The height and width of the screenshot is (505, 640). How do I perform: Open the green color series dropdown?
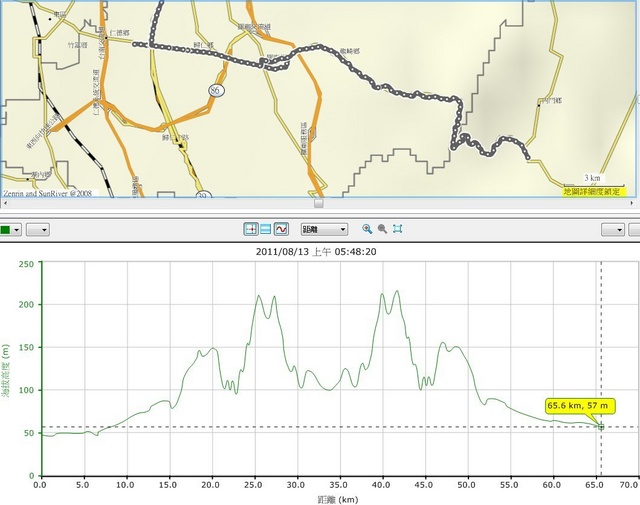point(18,229)
